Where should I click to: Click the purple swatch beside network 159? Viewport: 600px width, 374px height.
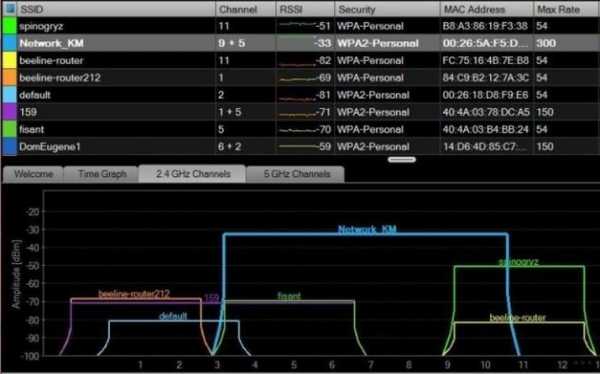pos(9,112)
